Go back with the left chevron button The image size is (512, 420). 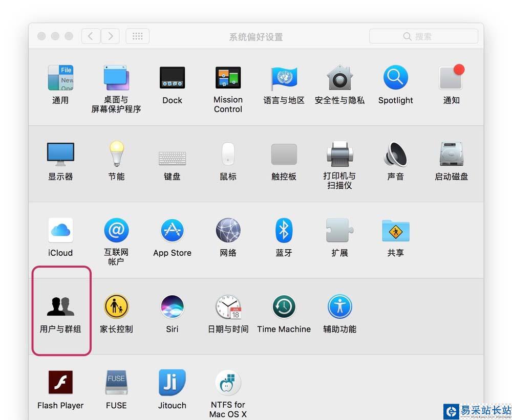(x=91, y=36)
